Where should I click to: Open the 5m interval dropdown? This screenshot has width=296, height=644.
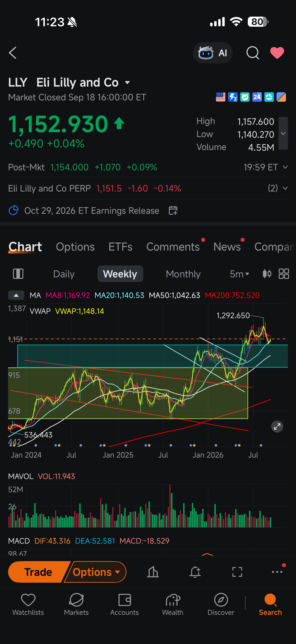(239, 274)
